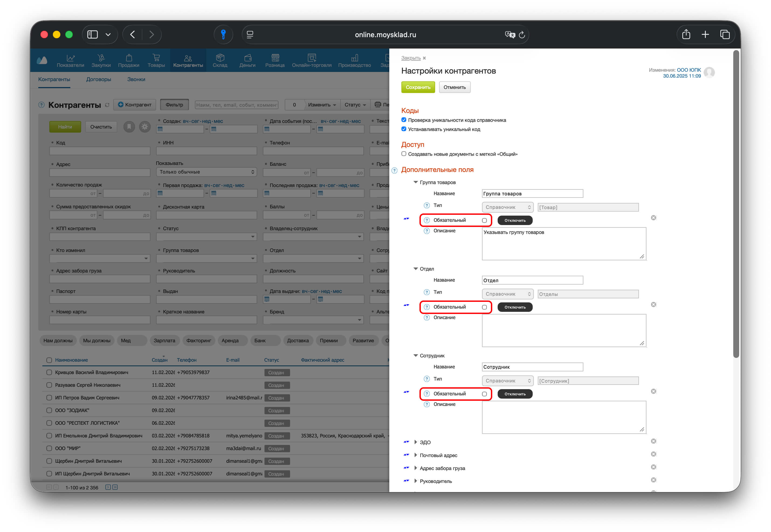771x532 pixels.
Task: Reload the page in Safari
Action: [x=522, y=34]
